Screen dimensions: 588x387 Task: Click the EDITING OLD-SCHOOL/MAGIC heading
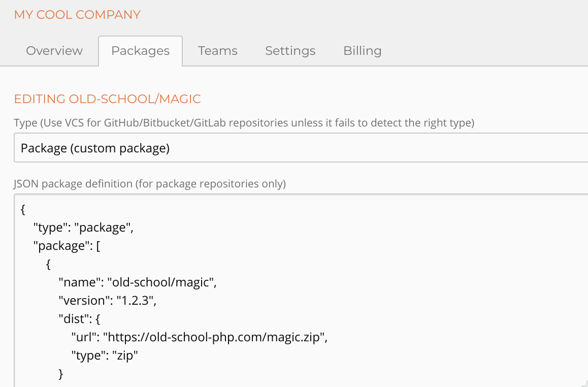point(107,99)
